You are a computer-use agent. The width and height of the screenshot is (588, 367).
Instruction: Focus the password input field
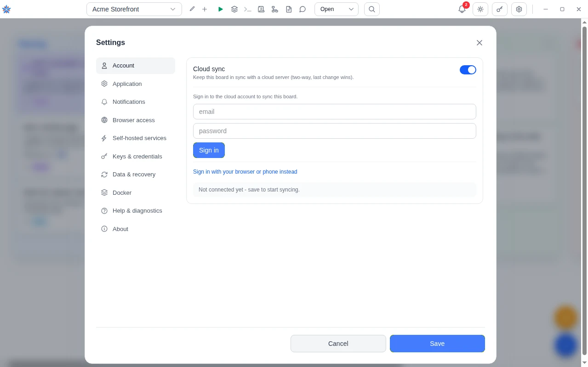[335, 131]
